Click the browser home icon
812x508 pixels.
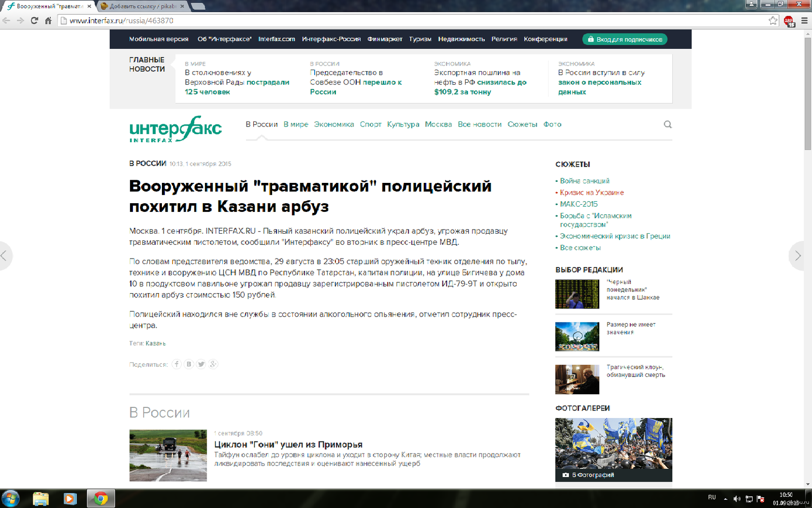tap(48, 21)
